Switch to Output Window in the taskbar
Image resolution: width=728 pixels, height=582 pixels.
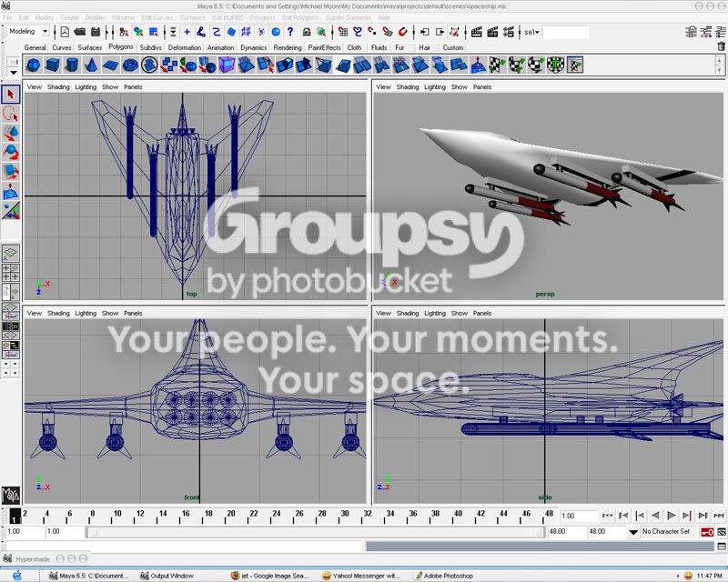pos(167,576)
